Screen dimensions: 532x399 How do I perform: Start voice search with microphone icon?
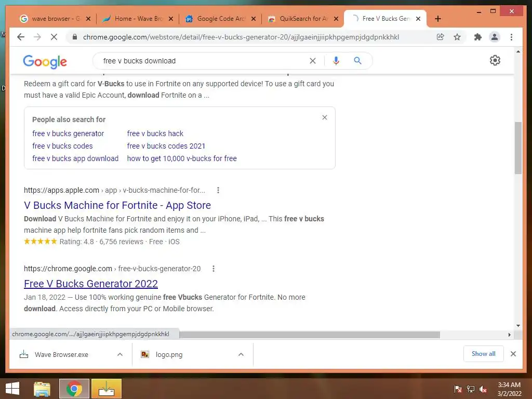pyautogui.click(x=336, y=61)
